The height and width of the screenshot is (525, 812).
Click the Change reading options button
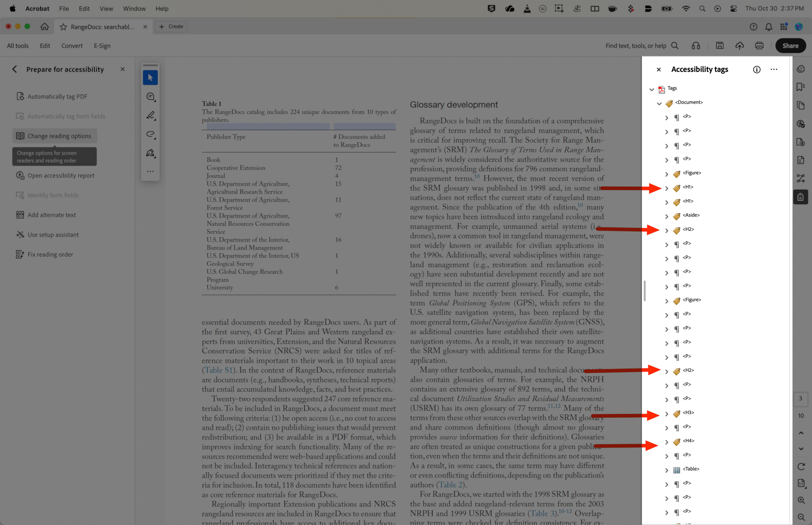[x=55, y=136]
